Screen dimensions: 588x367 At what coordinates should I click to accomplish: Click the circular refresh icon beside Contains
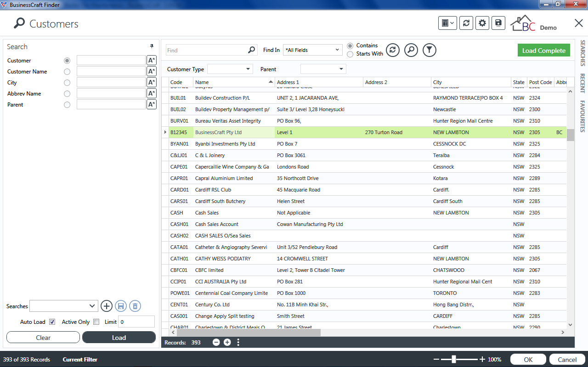pos(393,50)
